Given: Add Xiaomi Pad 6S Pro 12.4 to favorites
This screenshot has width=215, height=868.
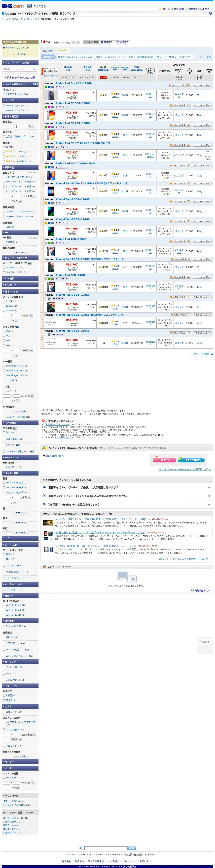Looking at the screenshot, I should (x=180, y=183).
